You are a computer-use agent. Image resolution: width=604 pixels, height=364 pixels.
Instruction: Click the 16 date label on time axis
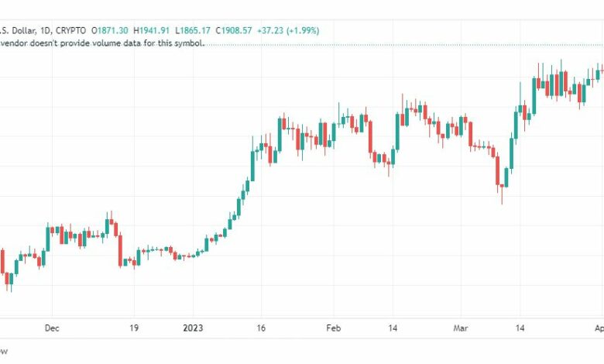pos(261,328)
